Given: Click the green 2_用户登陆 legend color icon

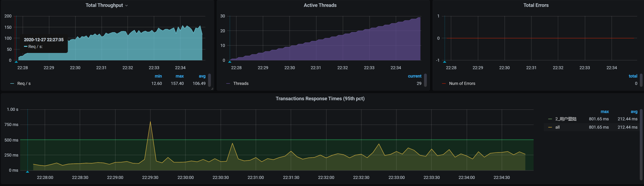Looking at the screenshot, I should [x=550, y=119].
